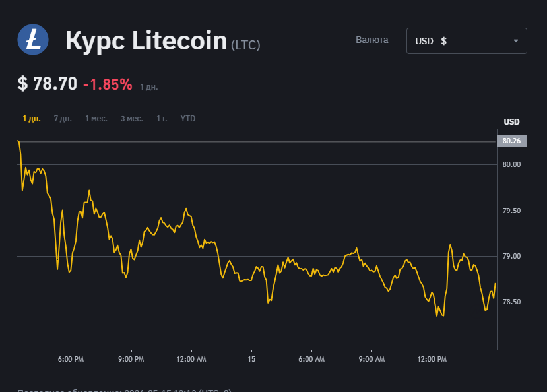Click the 12:00 AM time label
This screenshot has width=547, height=392.
[x=191, y=359]
